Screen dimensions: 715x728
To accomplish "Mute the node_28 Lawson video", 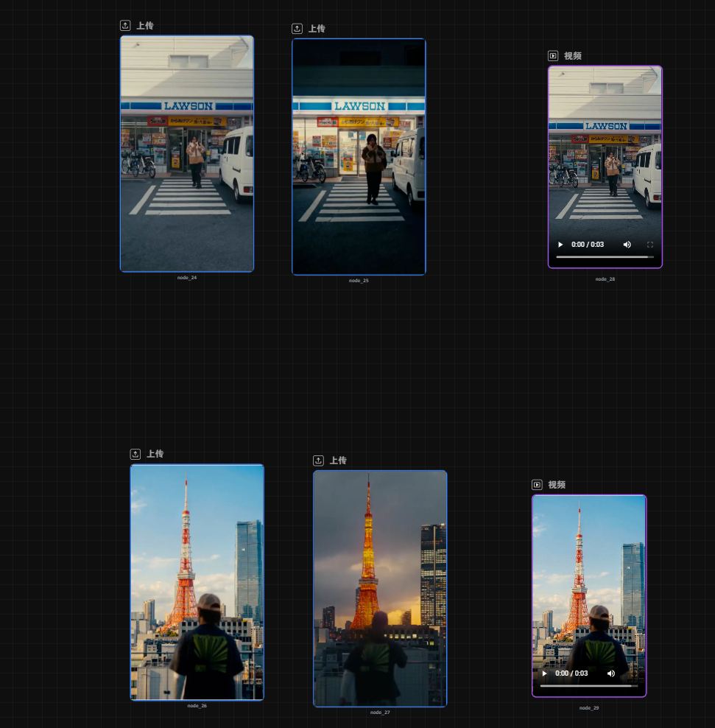I will click(x=627, y=245).
